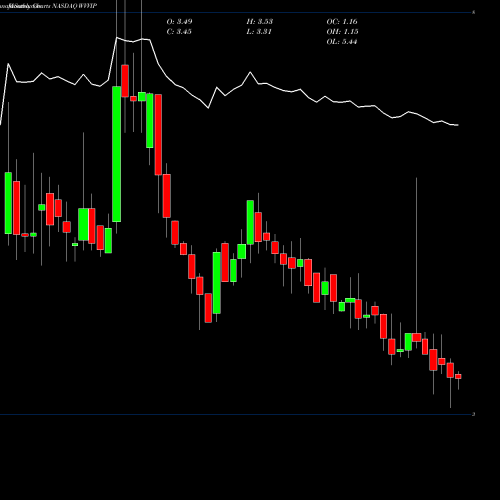
Task: Select the tallest green candlestick
Action: pyautogui.click(x=116, y=154)
